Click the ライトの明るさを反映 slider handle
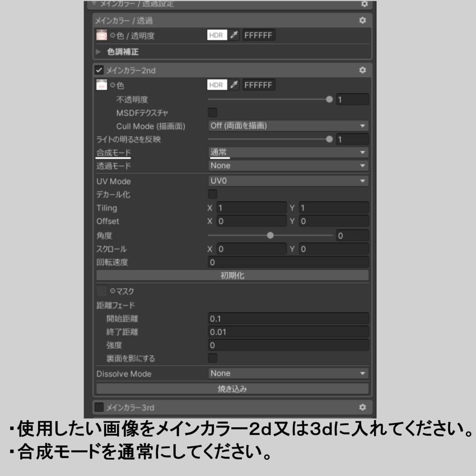The image size is (476, 476). [x=329, y=139]
